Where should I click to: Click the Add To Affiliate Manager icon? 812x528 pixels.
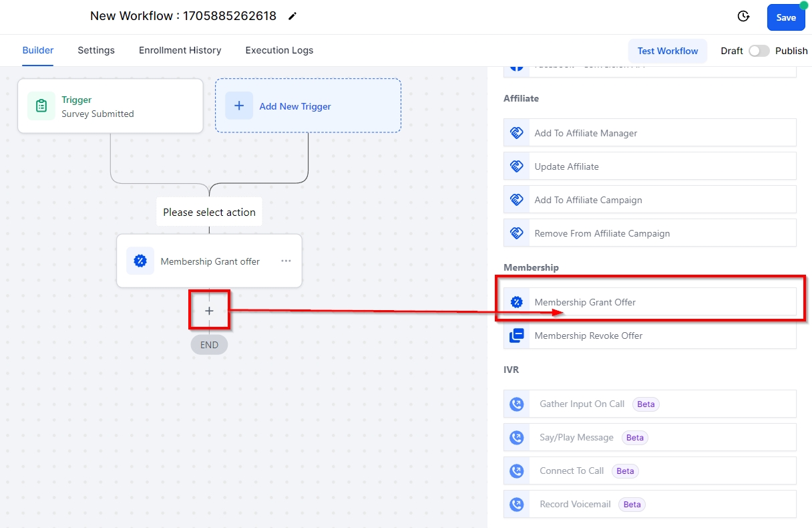[517, 133]
